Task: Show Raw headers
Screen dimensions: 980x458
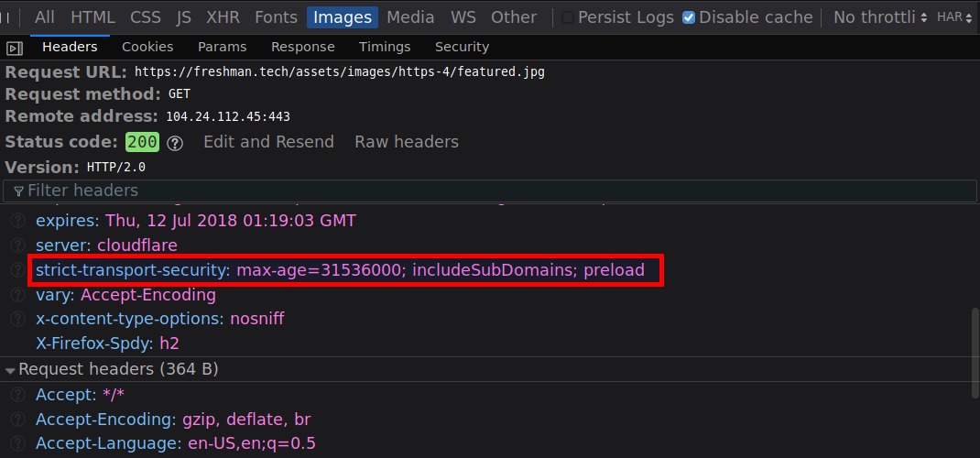Action: (407, 142)
